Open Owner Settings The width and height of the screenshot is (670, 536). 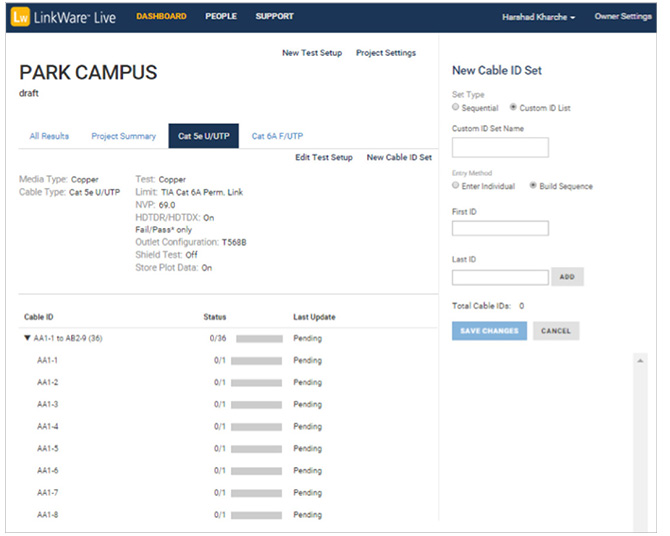tap(622, 17)
